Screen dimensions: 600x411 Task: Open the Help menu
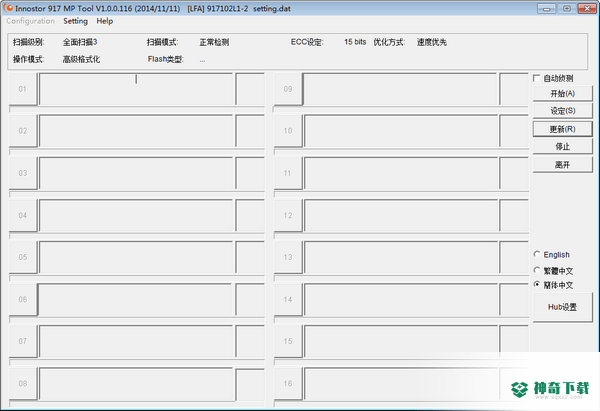click(x=104, y=21)
